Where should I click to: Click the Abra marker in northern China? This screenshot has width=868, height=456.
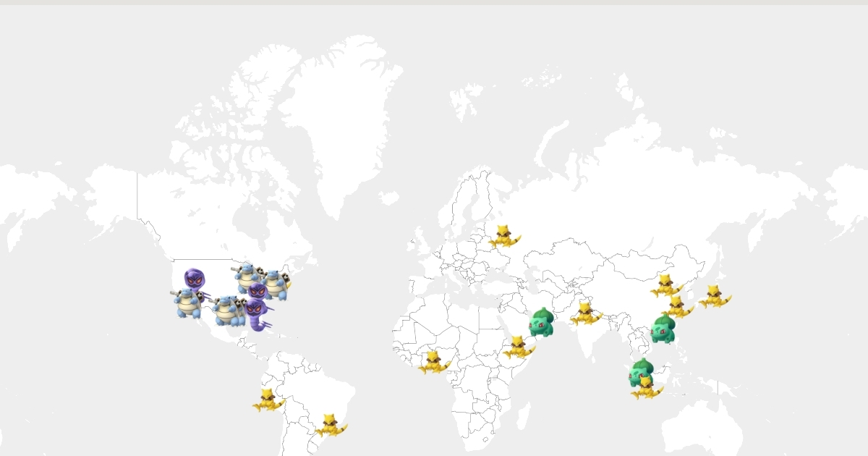(665, 285)
